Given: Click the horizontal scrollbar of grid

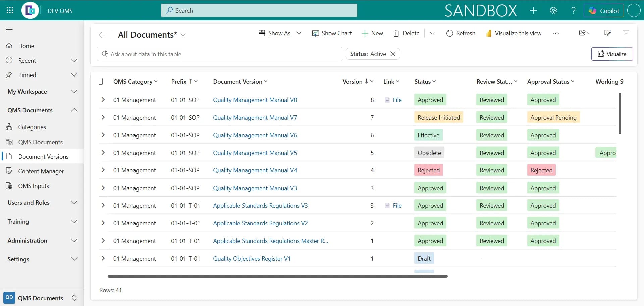Looking at the screenshot, I should click(278, 276).
